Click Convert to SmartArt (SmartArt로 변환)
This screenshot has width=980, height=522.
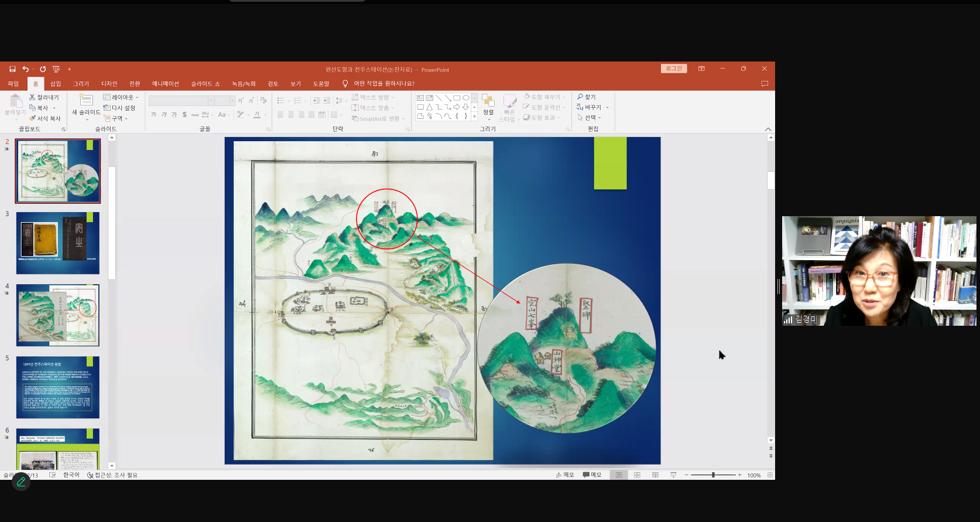tap(378, 118)
